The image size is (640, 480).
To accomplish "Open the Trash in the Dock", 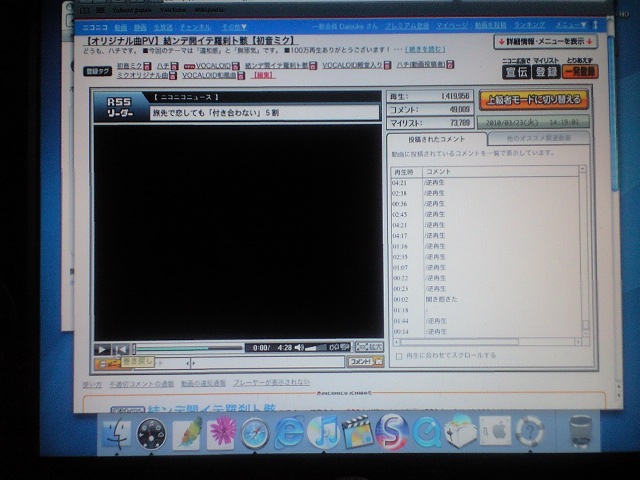I will coord(580,432).
